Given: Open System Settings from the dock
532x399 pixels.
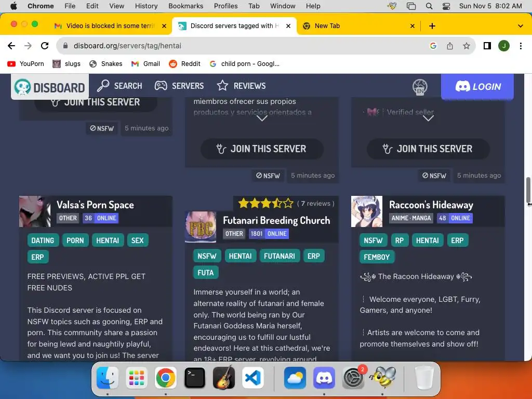Looking at the screenshot, I should click(353, 378).
